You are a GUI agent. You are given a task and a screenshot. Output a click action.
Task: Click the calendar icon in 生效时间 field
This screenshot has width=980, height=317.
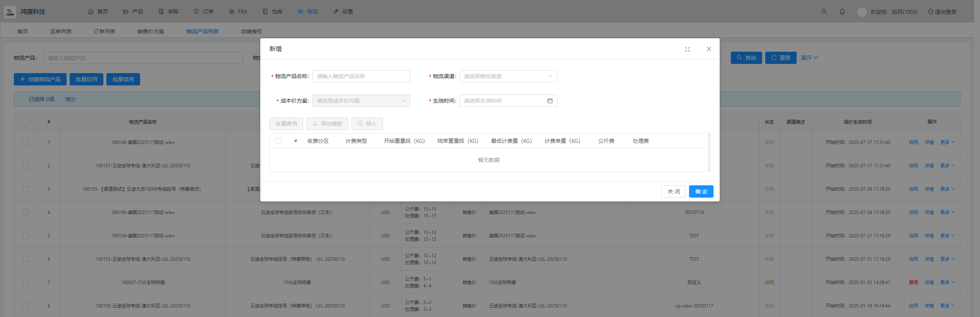point(550,101)
